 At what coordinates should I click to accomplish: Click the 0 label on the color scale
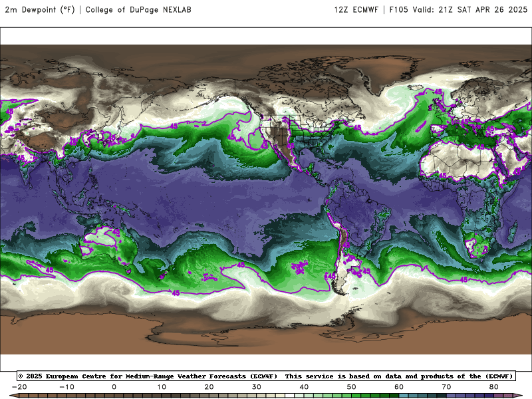[114, 387]
